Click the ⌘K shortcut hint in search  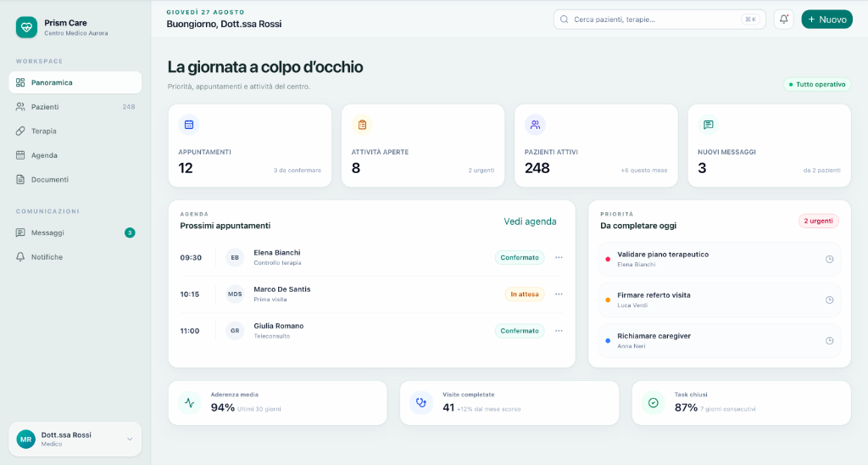pyautogui.click(x=750, y=20)
